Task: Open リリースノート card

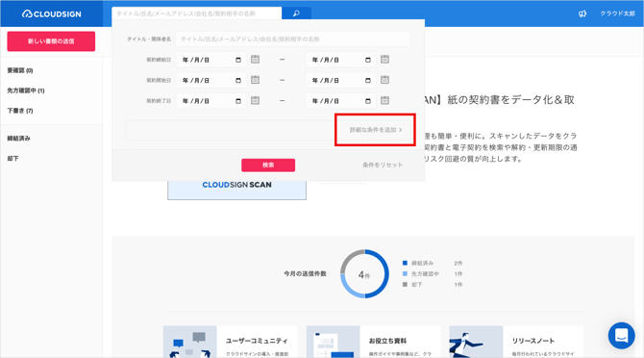Action: [516, 342]
